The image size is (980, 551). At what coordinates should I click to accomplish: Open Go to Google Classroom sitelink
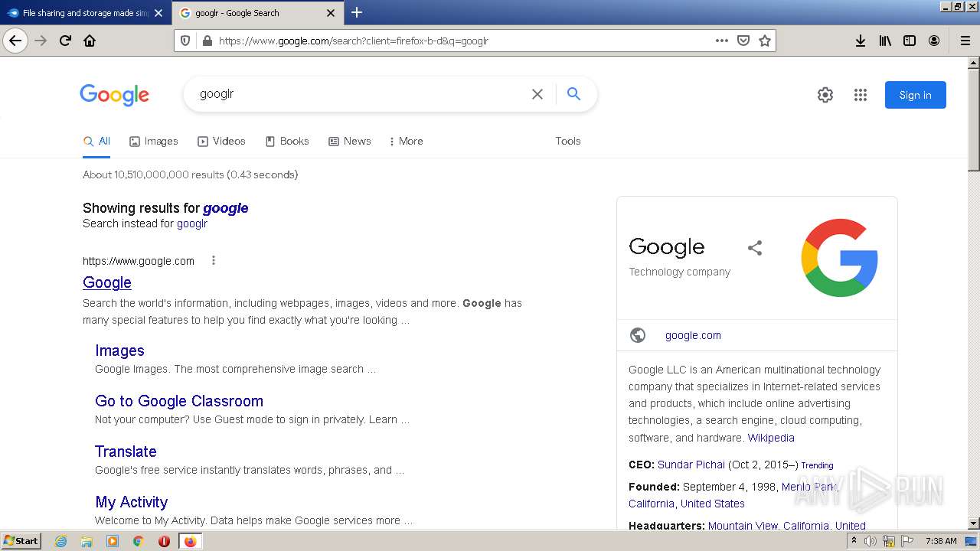179,401
